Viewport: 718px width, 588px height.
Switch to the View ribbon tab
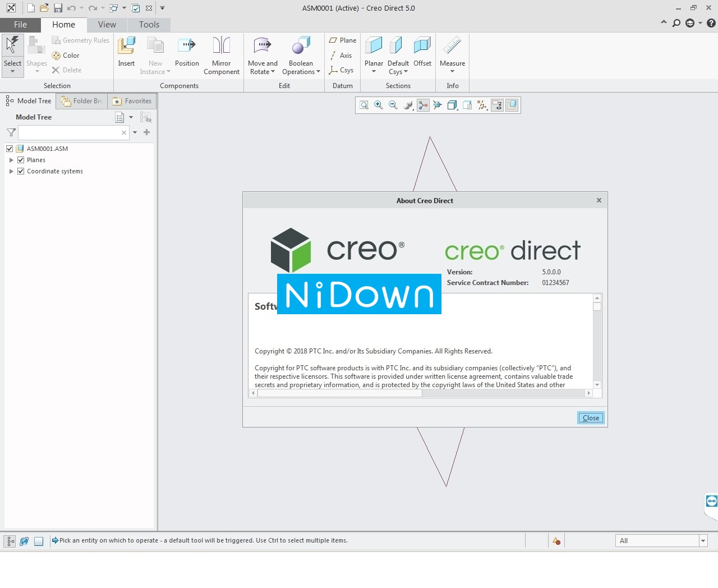107,25
